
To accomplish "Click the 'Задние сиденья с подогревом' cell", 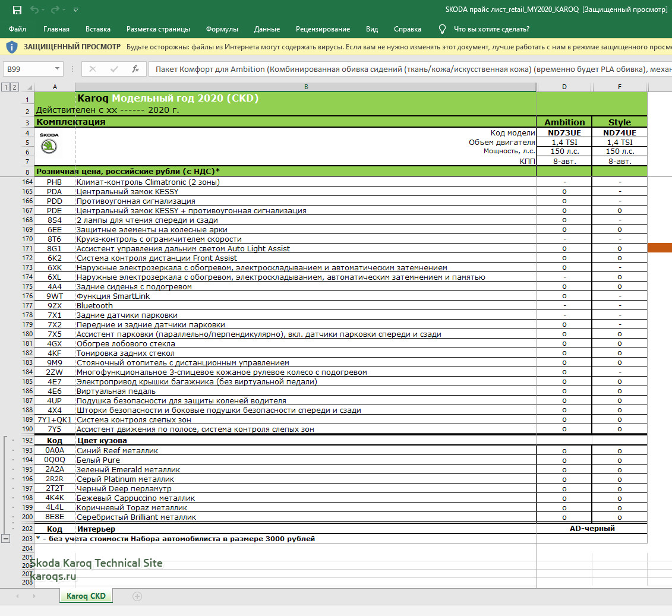I will pos(306,286).
